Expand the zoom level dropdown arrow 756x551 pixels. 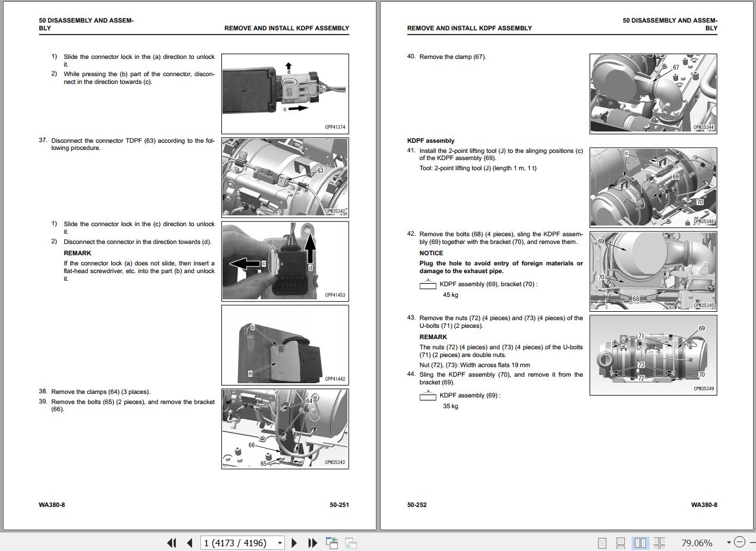[x=729, y=542]
